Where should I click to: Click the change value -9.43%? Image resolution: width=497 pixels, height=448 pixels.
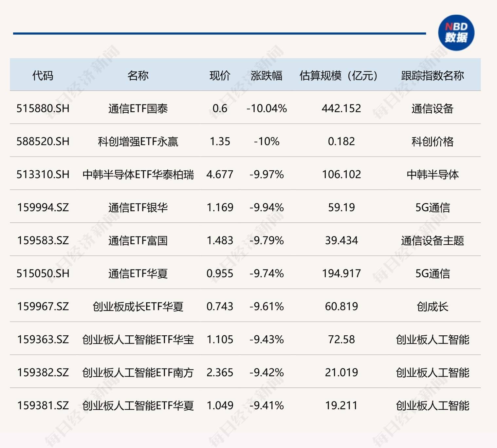267,340
